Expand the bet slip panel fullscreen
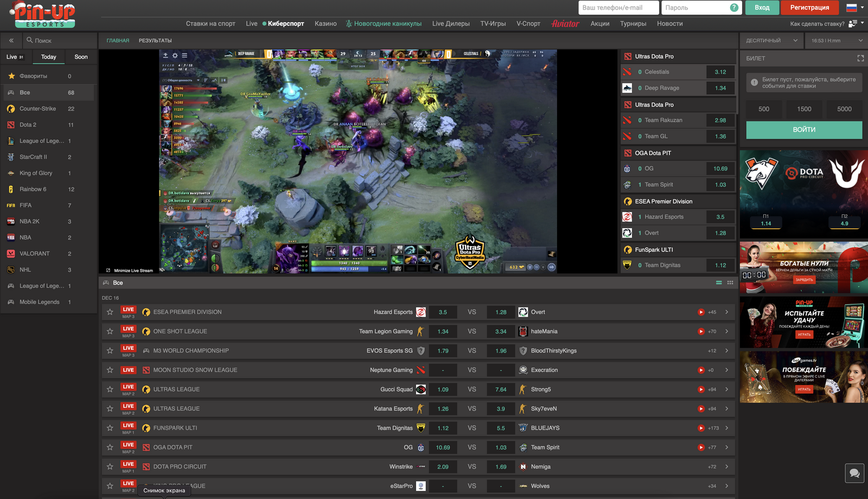This screenshot has height=499, width=868. [x=860, y=58]
